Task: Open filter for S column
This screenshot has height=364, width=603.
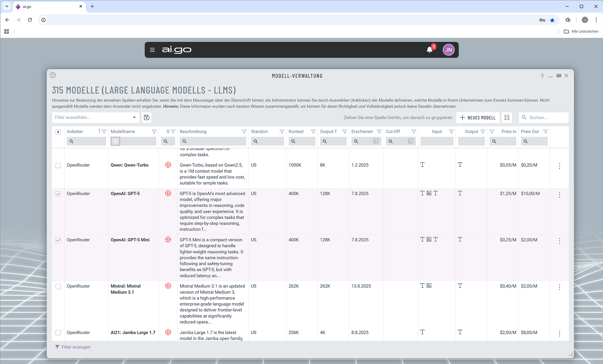Action: point(173,131)
